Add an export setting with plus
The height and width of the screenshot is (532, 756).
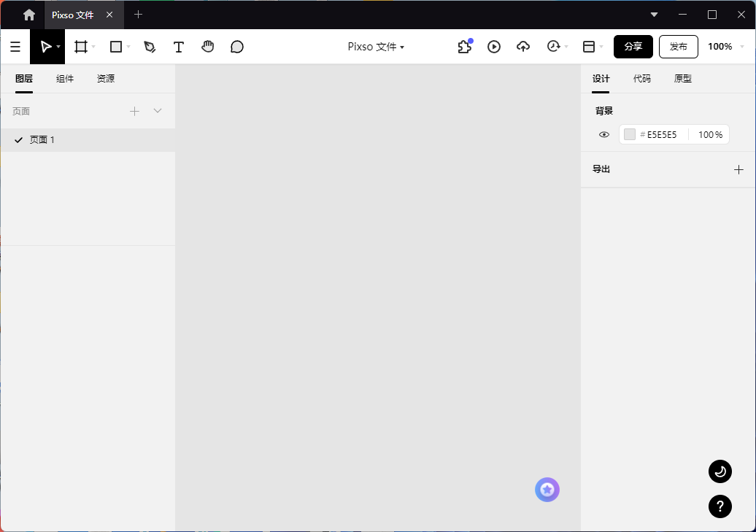coord(738,169)
